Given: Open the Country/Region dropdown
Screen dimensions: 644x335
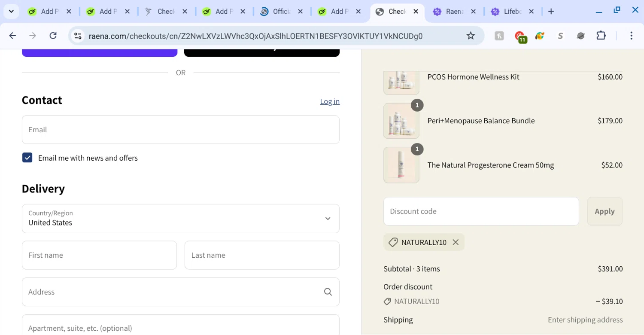Looking at the screenshot, I should [x=180, y=219].
